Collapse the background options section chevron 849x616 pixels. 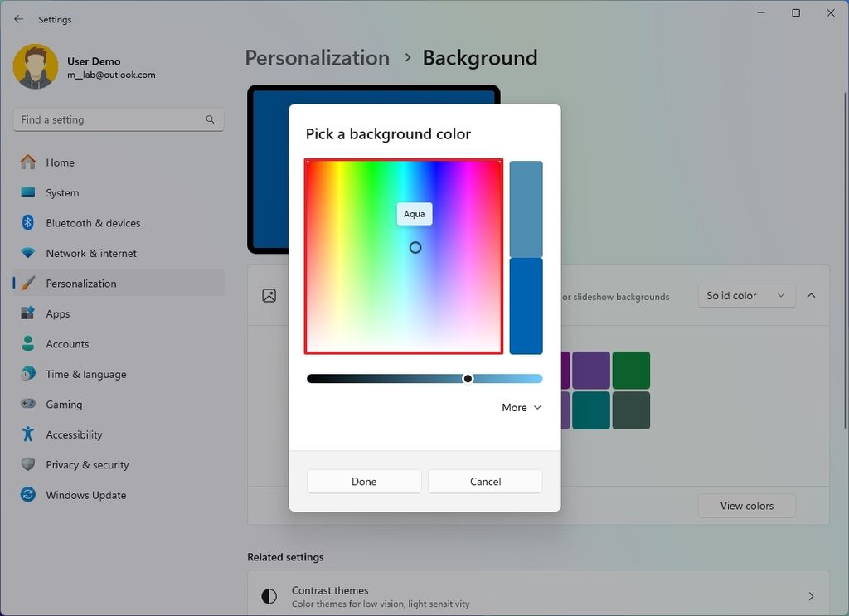pyautogui.click(x=811, y=295)
